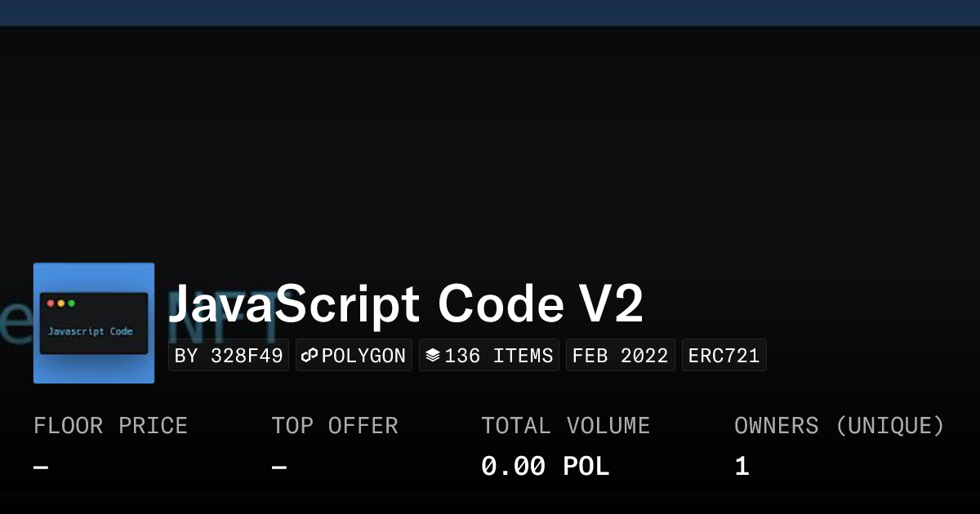Screen dimensions: 980x514
Task: Click the TOTAL VOLUME label
Action: coord(565,426)
